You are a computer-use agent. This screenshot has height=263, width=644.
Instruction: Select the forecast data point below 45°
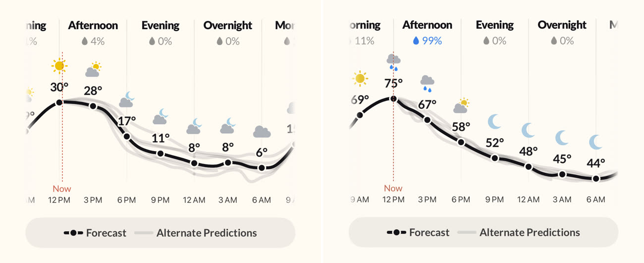[562, 174]
